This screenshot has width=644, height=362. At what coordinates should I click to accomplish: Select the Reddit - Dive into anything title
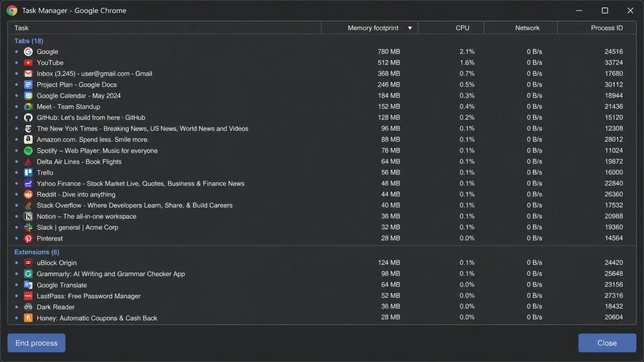(x=76, y=195)
